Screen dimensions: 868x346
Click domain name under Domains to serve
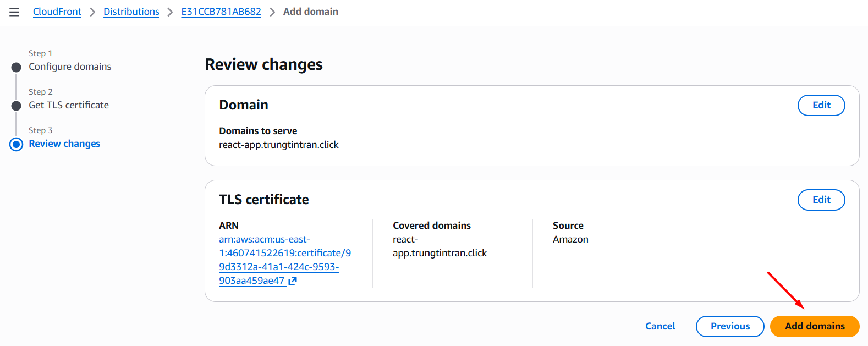279,145
